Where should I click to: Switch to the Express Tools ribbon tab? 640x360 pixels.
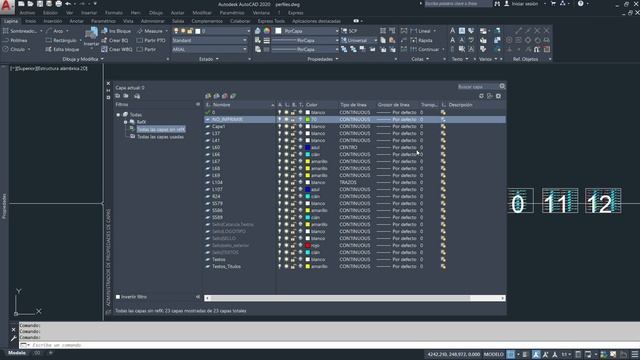click(x=271, y=21)
